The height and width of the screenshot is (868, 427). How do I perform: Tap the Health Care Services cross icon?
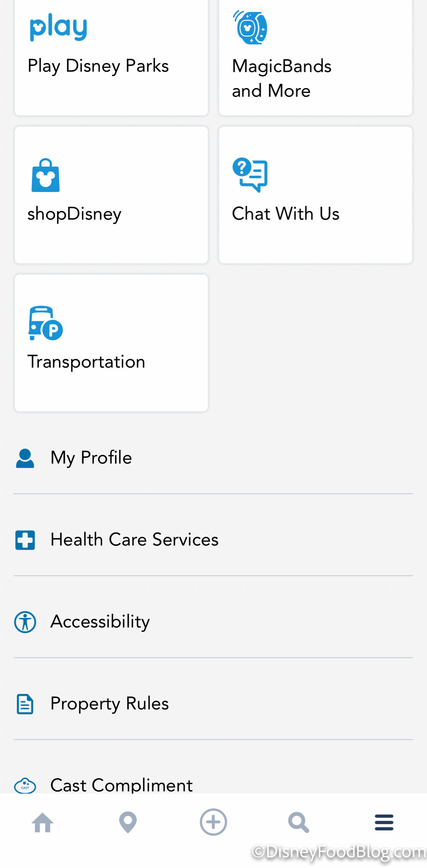[x=25, y=540]
